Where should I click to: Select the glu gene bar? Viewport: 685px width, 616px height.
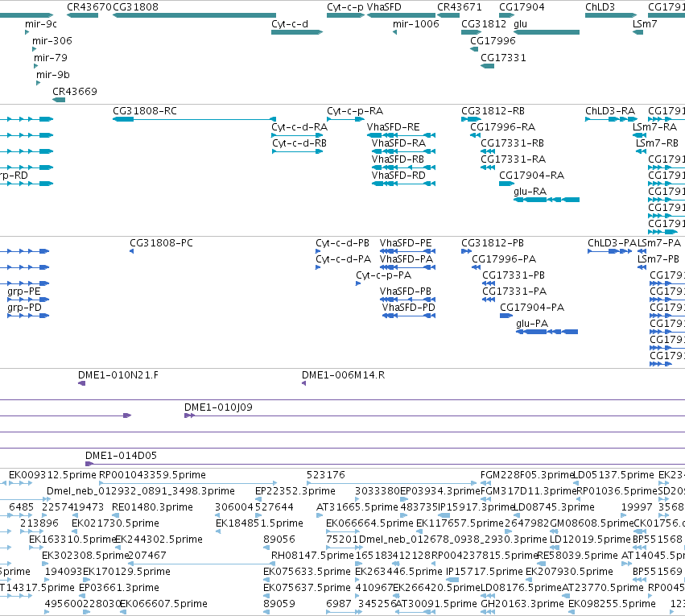[x=547, y=32]
